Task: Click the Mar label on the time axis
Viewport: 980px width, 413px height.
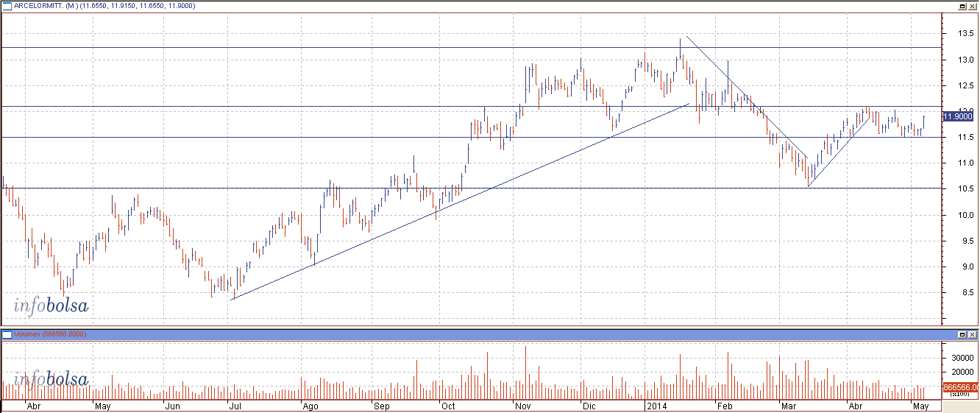Action: [789, 406]
